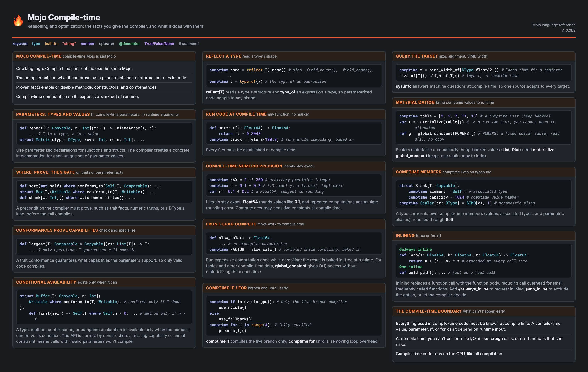Click the 'Mojo Compile-time' page title

click(x=63, y=17)
